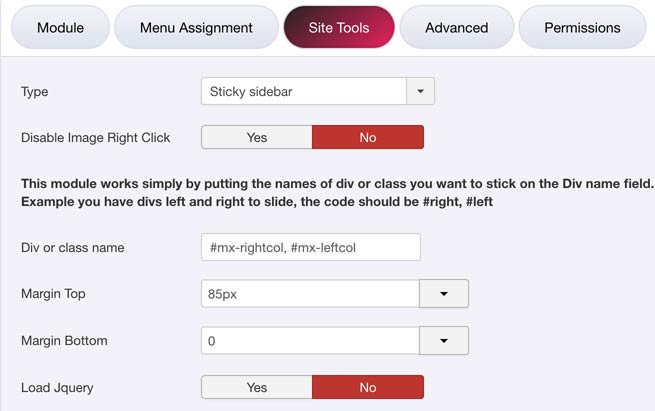Open the Advanced tab

(x=456, y=28)
